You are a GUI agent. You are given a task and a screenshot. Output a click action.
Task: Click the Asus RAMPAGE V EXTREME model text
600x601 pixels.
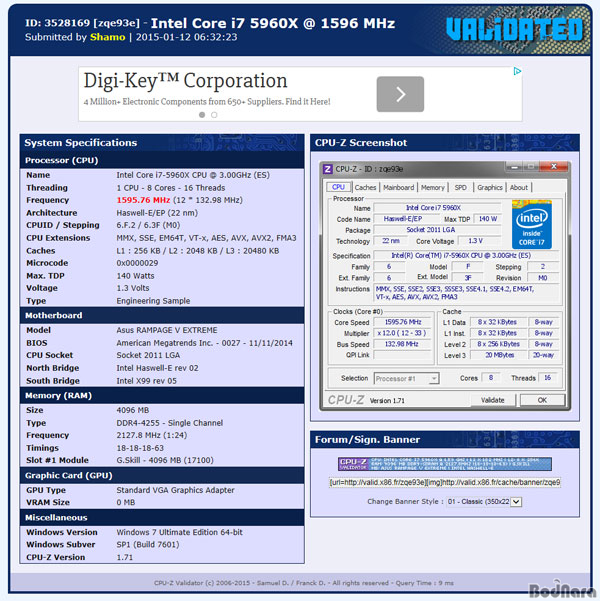click(x=167, y=330)
